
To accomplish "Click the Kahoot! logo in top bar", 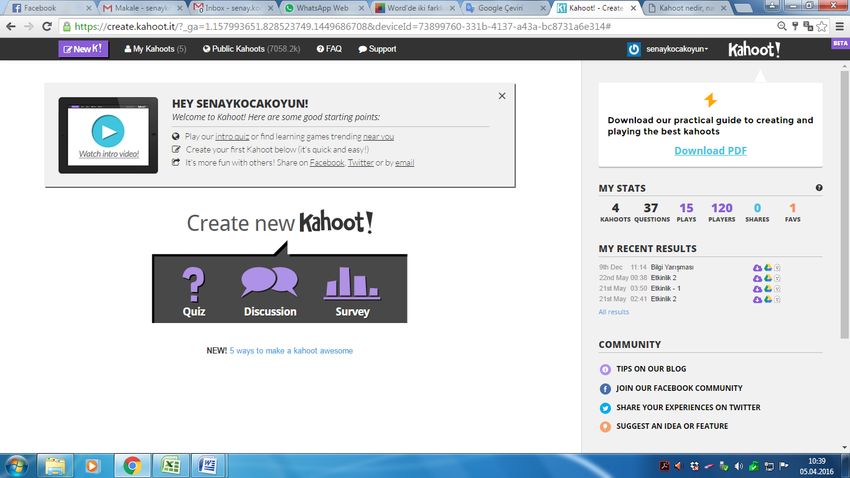I will (x=754, y=49).
